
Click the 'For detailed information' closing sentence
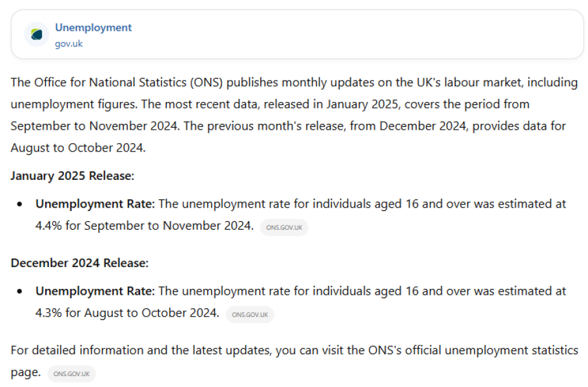click(x=294, y=361)
